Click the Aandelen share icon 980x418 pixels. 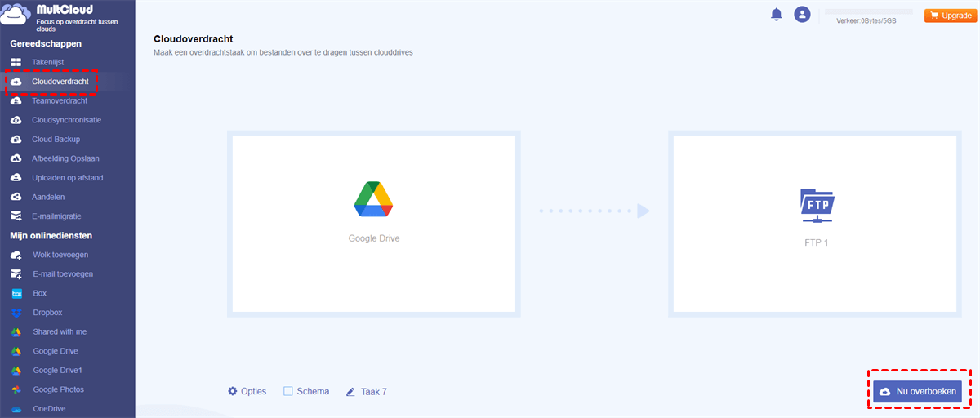pos(16,197)
